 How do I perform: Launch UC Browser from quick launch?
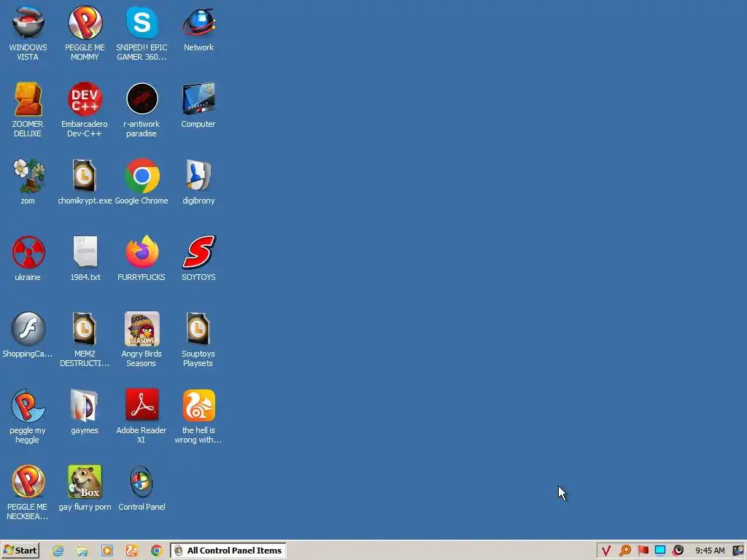click(x=131, y=551)
